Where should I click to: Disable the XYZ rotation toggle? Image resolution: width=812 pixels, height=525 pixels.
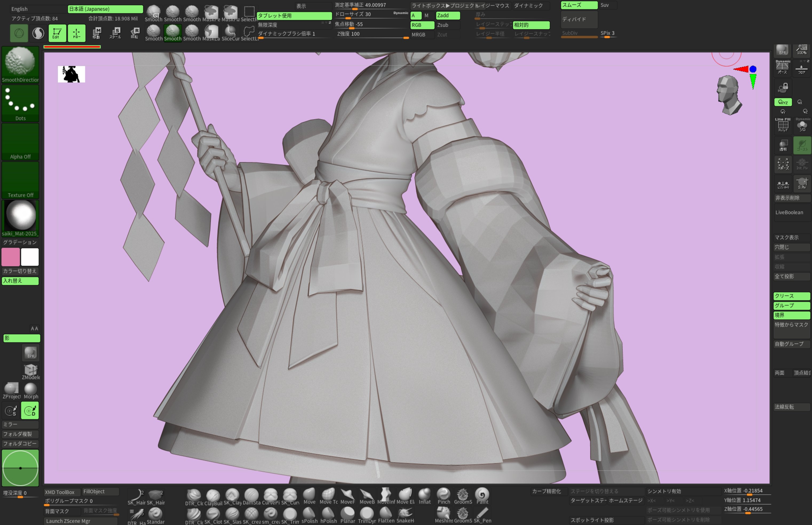[783, 102]
